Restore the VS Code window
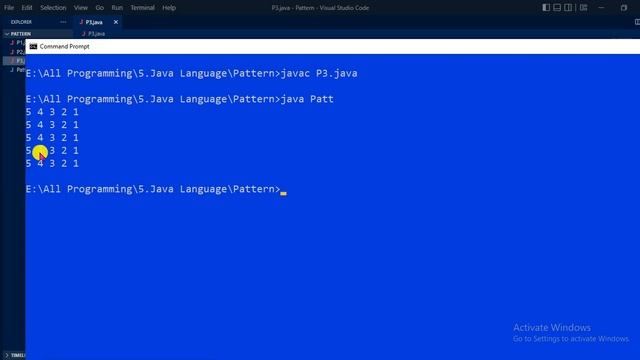 coord(624,8)
